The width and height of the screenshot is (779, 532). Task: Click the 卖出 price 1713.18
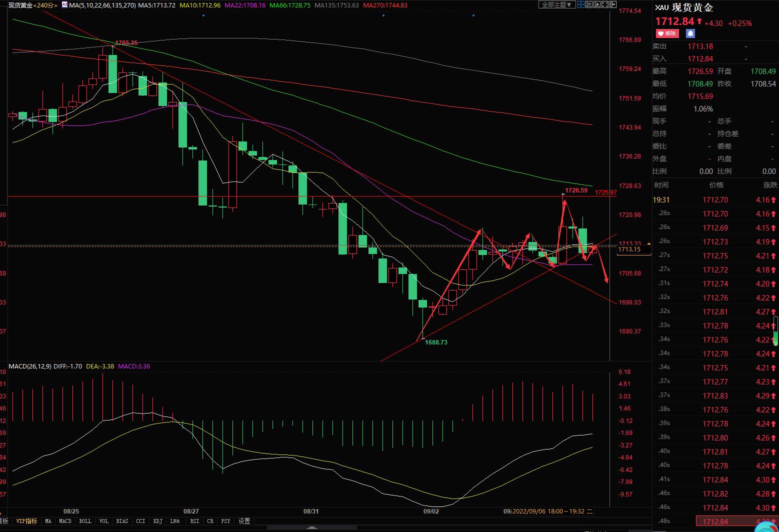point(700,46)
